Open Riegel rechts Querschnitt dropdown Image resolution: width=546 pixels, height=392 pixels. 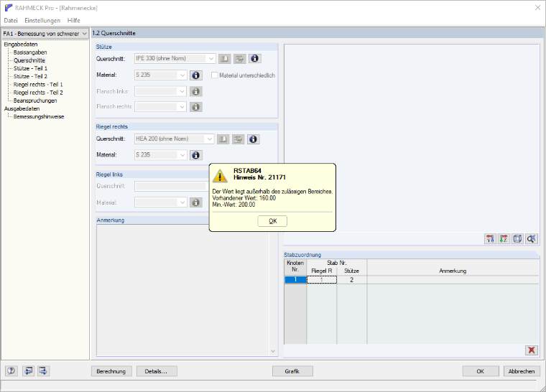(x=209, y=139)
